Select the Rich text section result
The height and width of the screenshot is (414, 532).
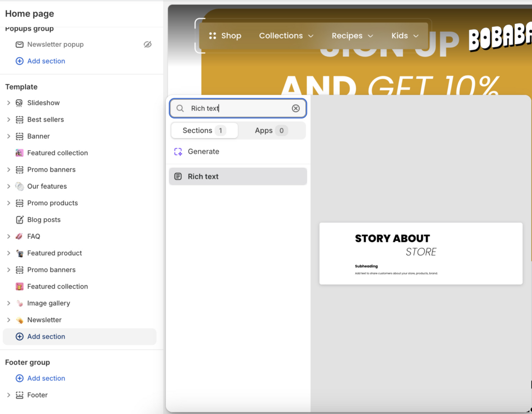point(238,177)
